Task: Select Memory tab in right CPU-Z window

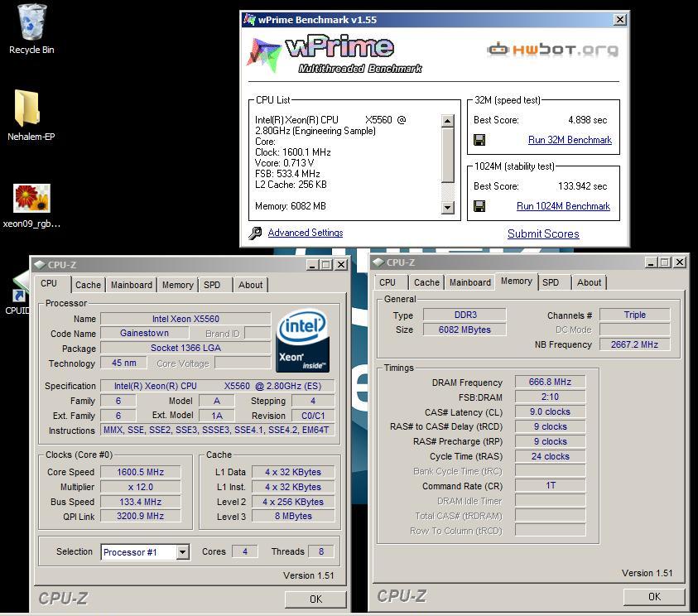Action: pyautogui.click(x=517, y=281)
